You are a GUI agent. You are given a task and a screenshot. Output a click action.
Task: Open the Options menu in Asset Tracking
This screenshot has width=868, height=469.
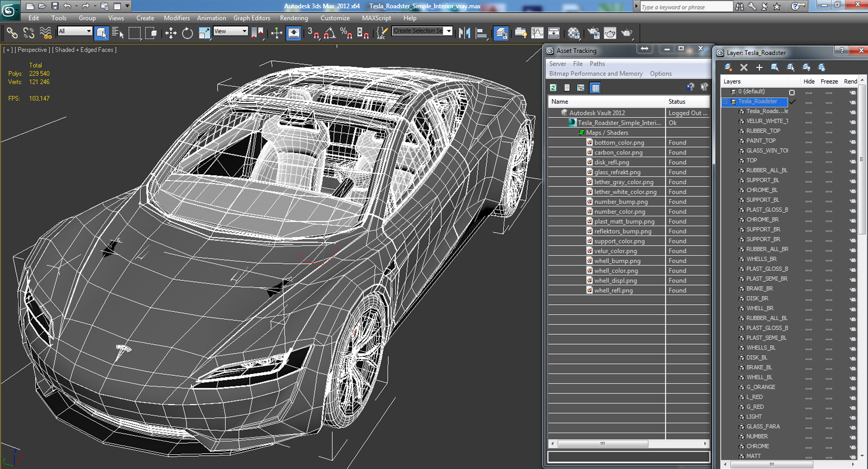(660, 74)
